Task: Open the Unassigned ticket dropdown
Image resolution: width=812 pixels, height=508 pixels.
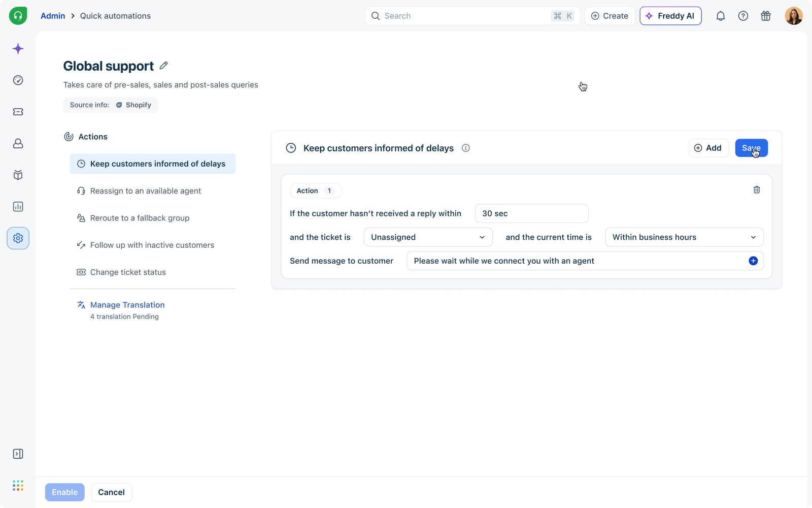Action: coord(428,237)
